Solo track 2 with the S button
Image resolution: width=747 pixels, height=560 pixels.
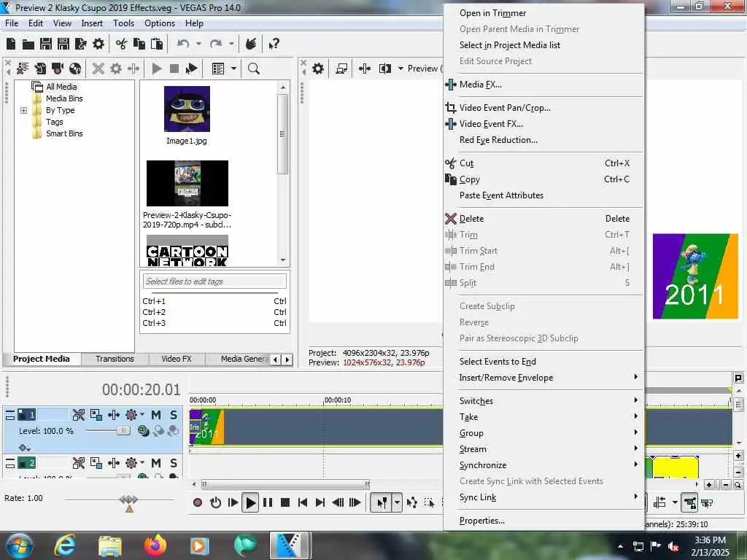[174, 463]
